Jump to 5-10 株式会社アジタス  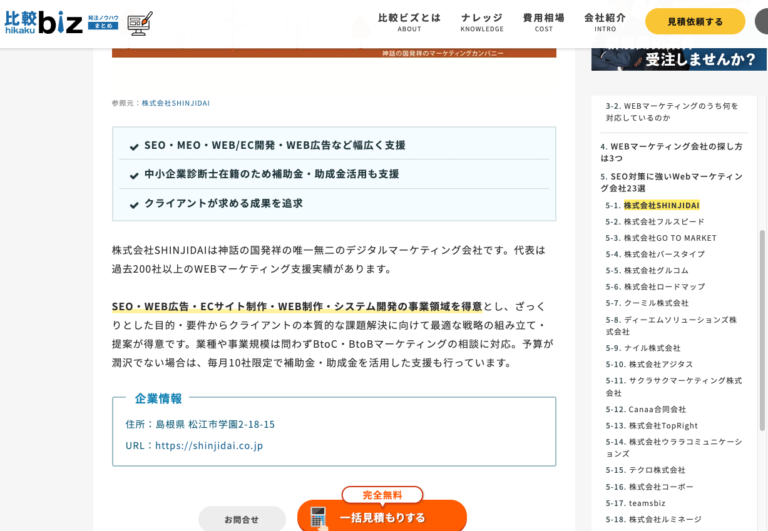coord(649,364)
